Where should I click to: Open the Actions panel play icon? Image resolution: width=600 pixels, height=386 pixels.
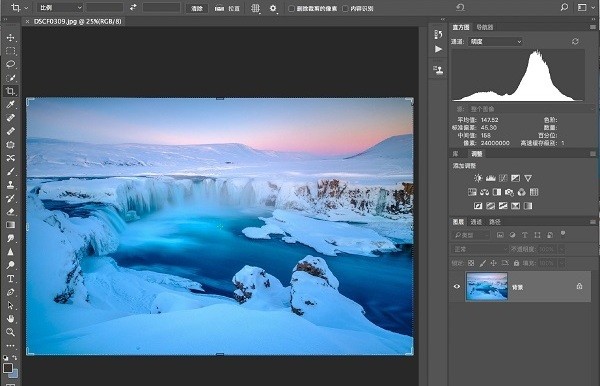(438, 49)
